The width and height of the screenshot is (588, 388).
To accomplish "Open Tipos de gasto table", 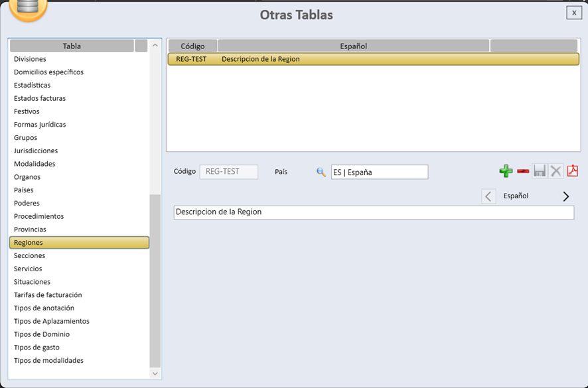I will [x=37, y=348].
